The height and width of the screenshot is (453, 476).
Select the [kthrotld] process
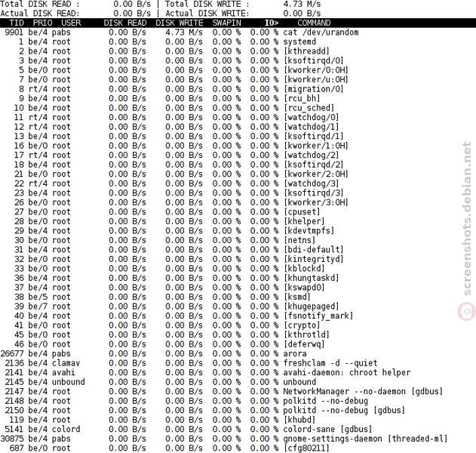pyautogui.click(x=238, y=334)
